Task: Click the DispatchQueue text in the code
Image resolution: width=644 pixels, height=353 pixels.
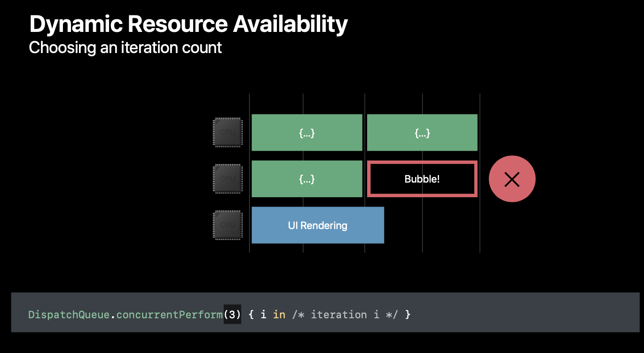Action: pyautogui.click(x=69, y=315)
